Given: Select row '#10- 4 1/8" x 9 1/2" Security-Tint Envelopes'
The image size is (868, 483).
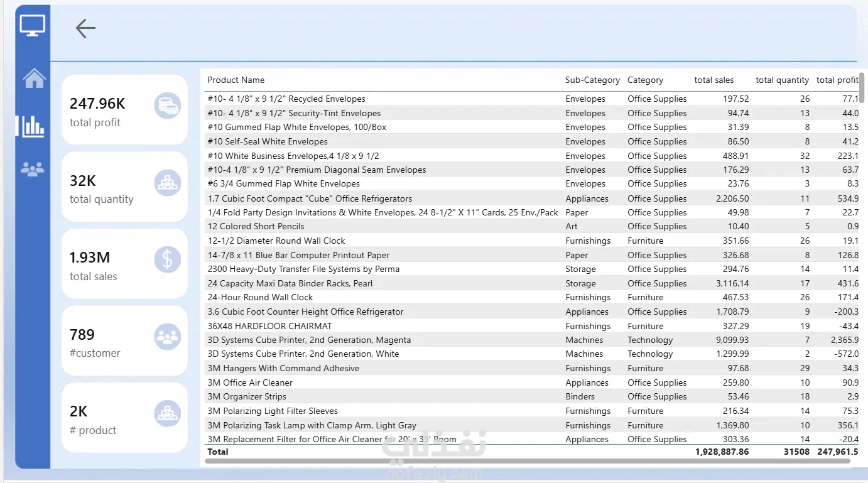Looking at the screenshot, I should tap(533, 113).
